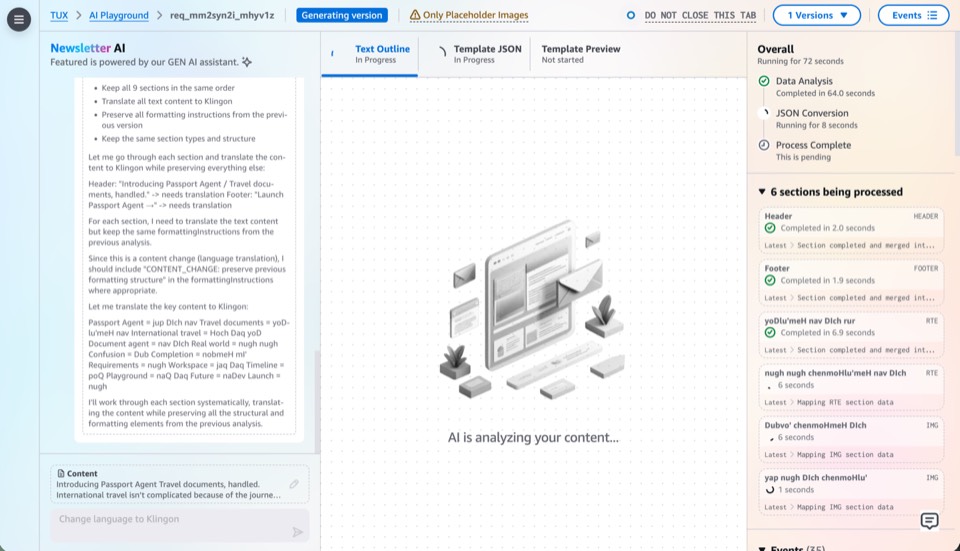Click the JSON Conversion step label
The height and width of the screenshot is (551, 960).
click(812, 113)
